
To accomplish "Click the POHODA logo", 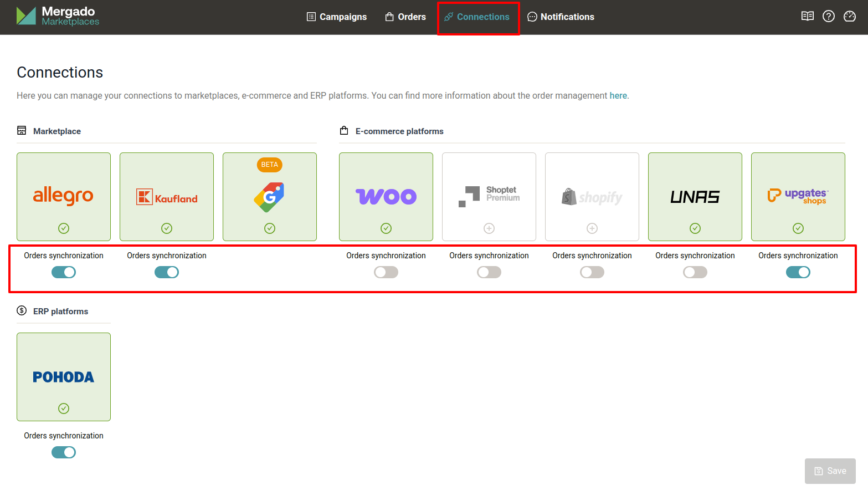I will pyautogui.click(x=64, y=377).
